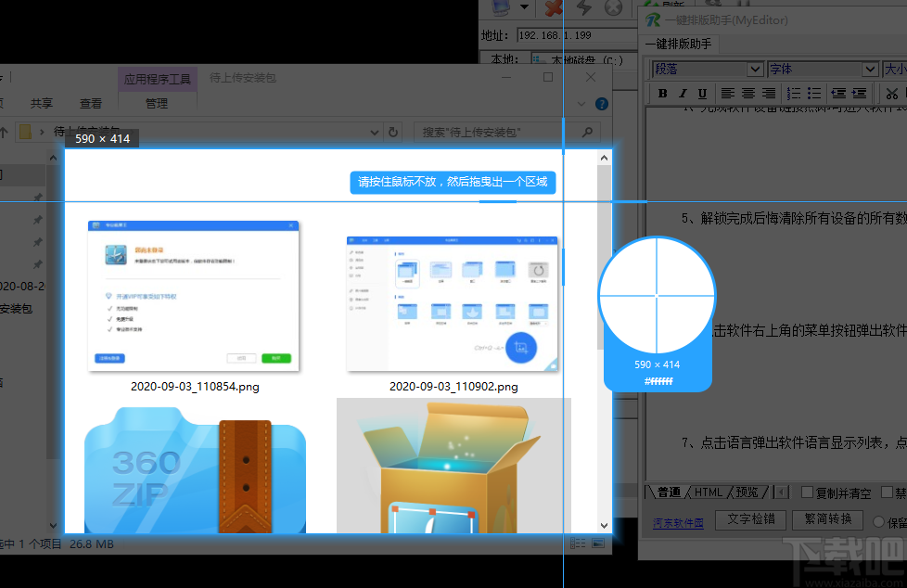Apply italic formatting
This screenshot has height=588, width=907.
click(683, 93)
